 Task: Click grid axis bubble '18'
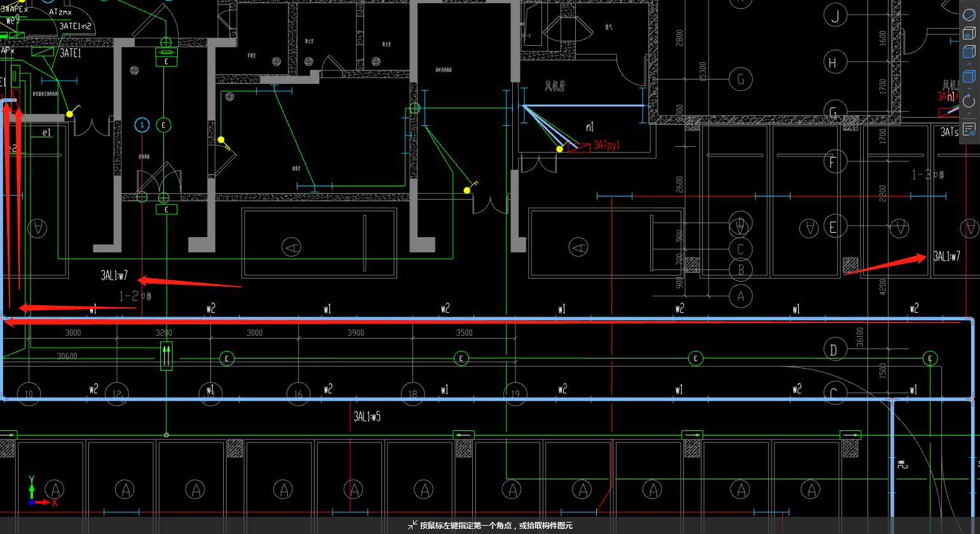pos(412,394)
